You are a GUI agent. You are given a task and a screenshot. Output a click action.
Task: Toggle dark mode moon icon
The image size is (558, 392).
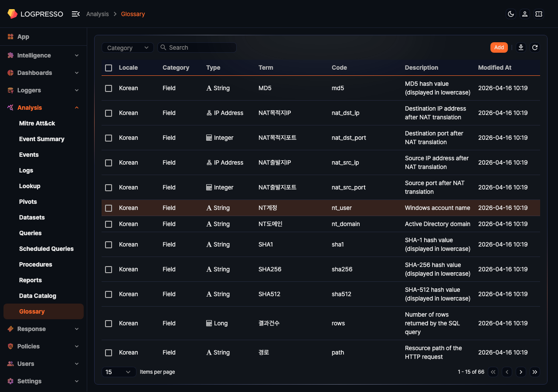[x=511, y=14]
